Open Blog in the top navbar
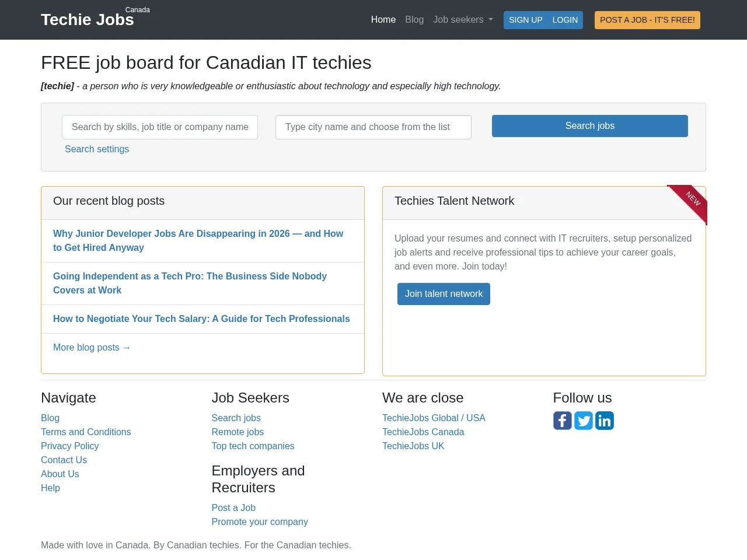The width and height of the screenshot is (747, 560). coord(414,20)
